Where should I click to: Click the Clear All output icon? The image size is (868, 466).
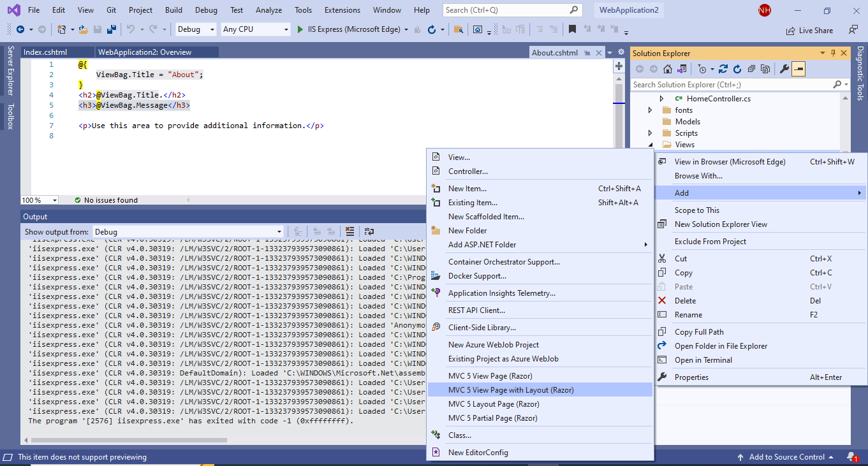(x=349, y=231)
